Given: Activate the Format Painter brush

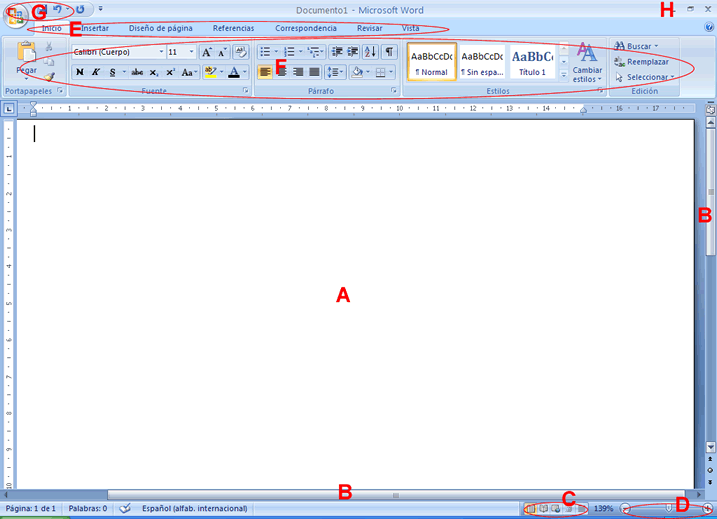Looking at the screenshot, I should coord(49,77).
